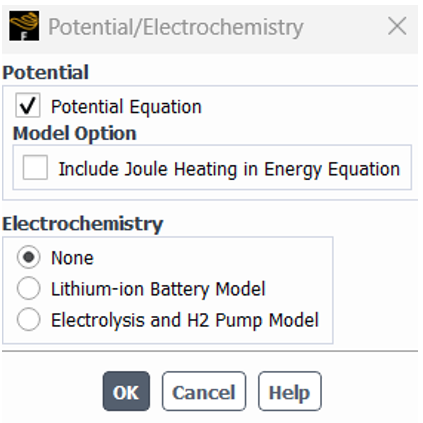Click the "Potential" section heading
The width and height of the screenshot is (423, 423).
tap(46, 72)
